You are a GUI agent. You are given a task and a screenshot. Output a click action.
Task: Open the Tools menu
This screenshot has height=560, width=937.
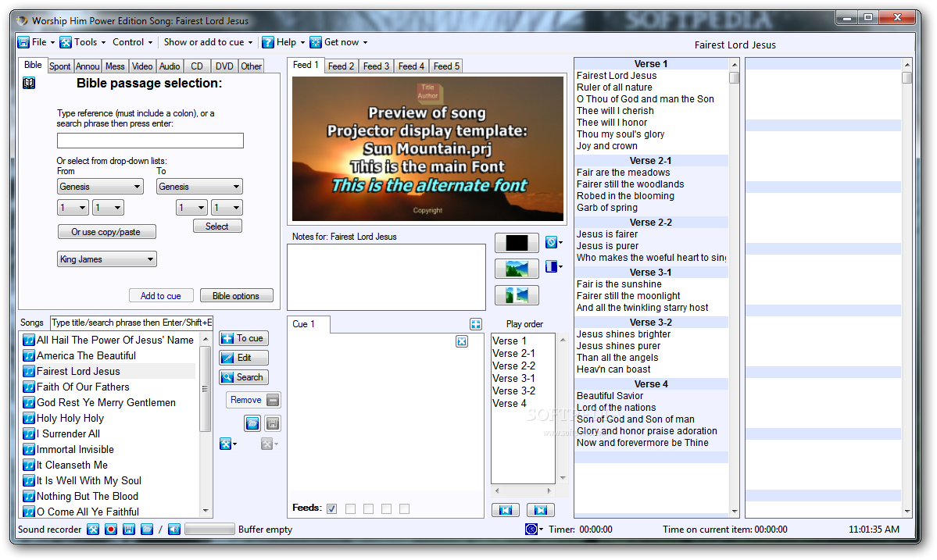[x=83, y=42]
